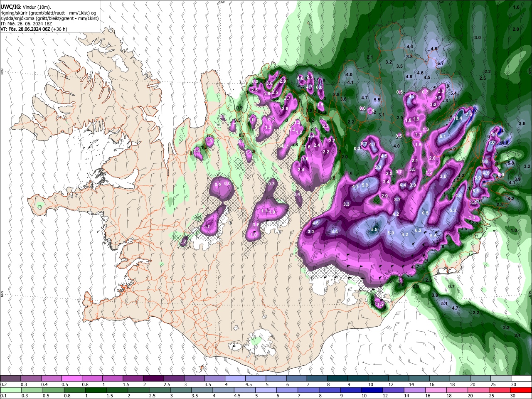
Task: Click the pale lavender swatch between 4 and 4.5 in the snow scale
Action: [x=235, y=378]
